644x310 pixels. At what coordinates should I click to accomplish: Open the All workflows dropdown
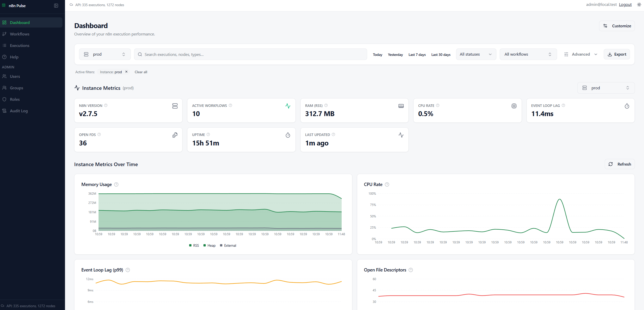528,54
